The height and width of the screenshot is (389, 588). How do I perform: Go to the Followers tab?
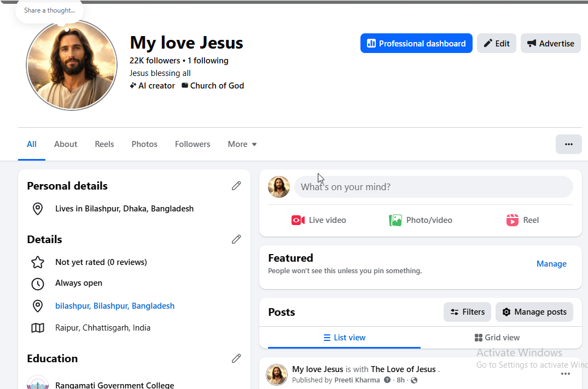[x=193, y=144]
